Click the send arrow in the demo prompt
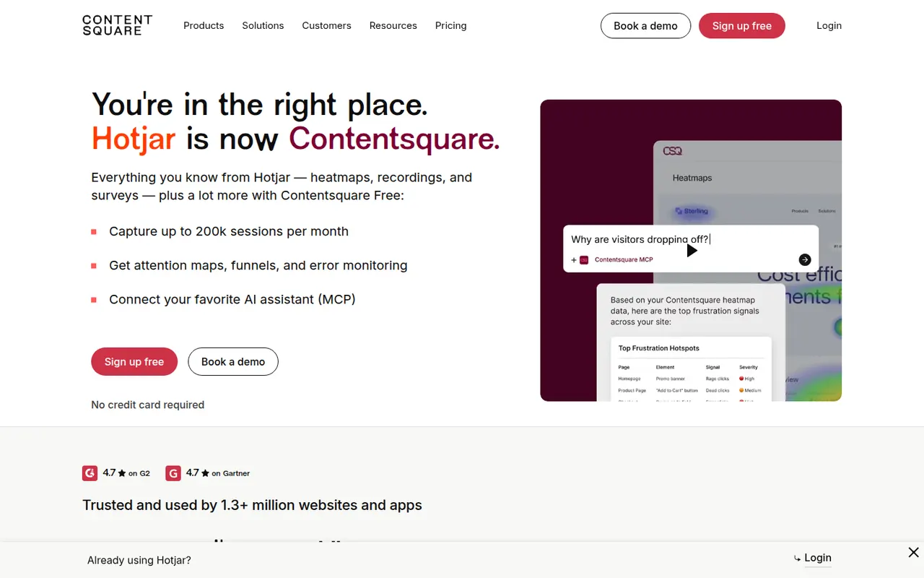924x578 pixels. pos(805,260)
